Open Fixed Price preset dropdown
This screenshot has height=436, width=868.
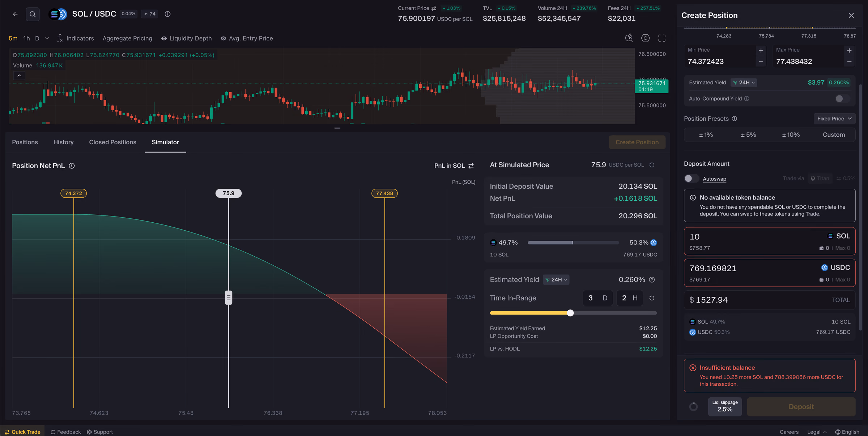click(x=834, y=119)
